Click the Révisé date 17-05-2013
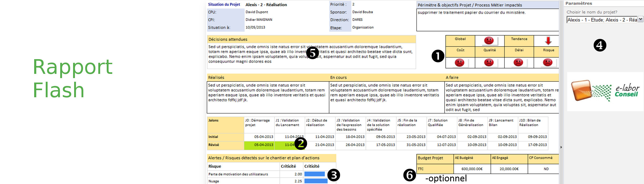Viewport: 644px width, 184px height. (385, 145)
